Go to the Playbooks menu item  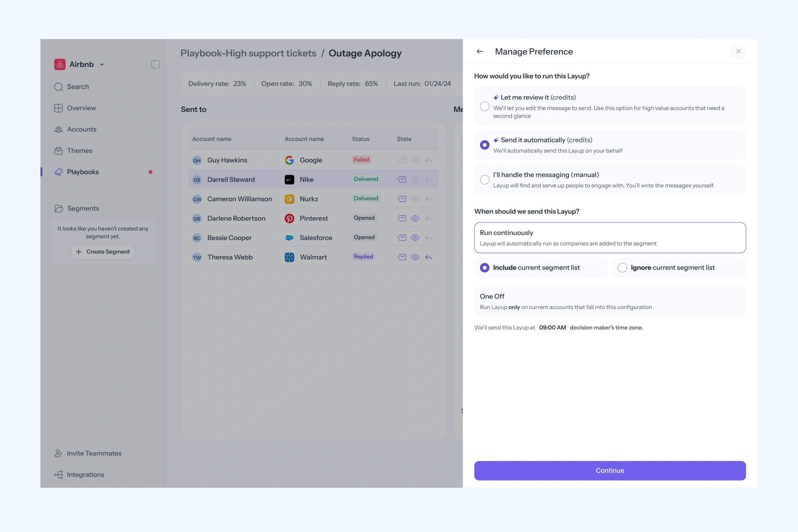(x=83, y=172)
